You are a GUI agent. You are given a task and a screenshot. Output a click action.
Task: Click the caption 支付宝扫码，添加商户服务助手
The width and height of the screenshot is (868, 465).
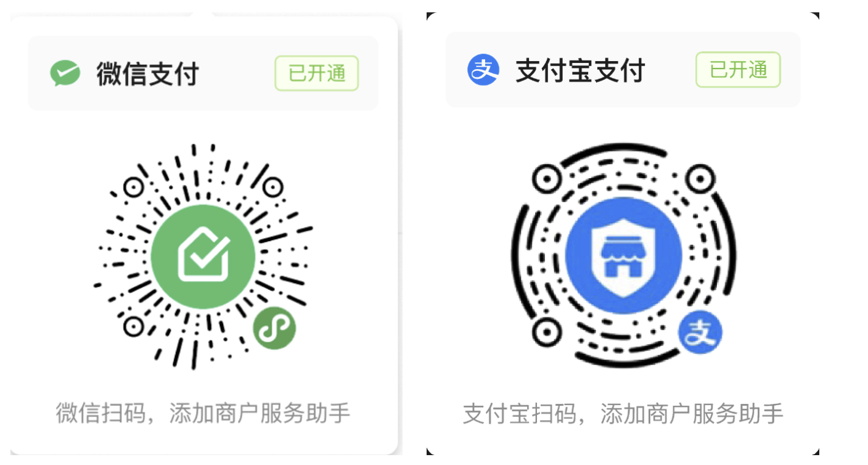623,413
